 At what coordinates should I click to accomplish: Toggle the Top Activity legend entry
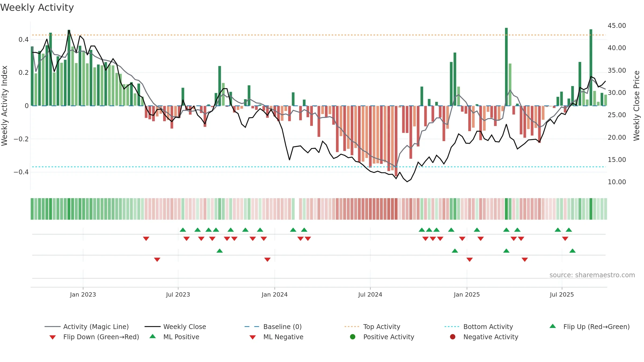pyautogui.click(x=372, y=327)
